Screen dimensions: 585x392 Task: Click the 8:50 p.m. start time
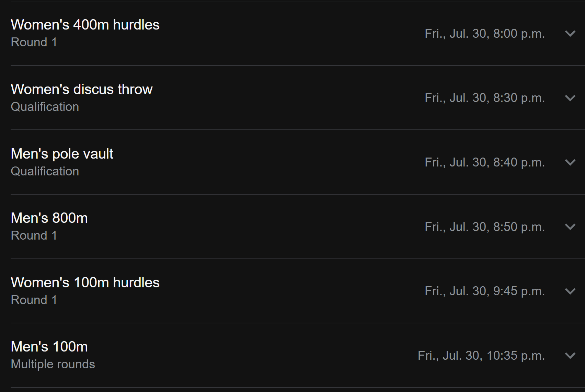tap(484, 227)
